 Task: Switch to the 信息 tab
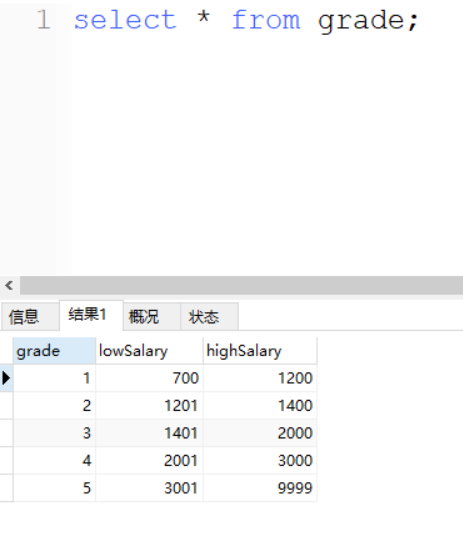point(30,317)
